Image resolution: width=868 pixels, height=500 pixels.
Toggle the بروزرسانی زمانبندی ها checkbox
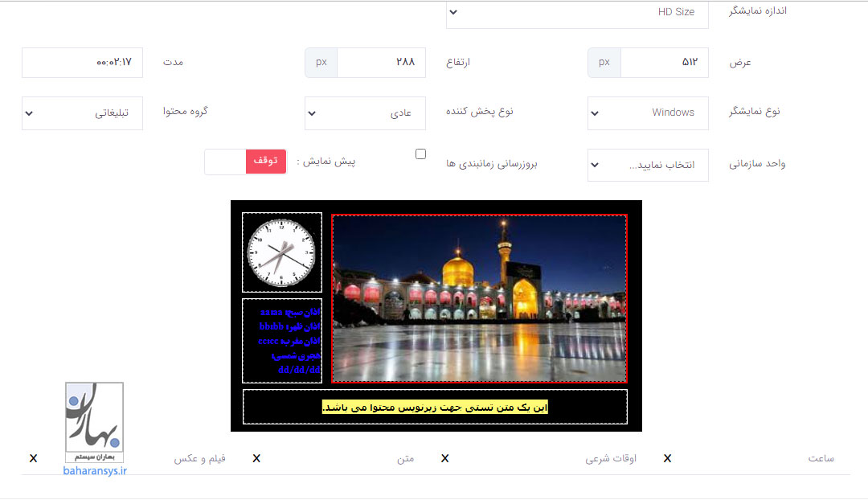(420, 154)
